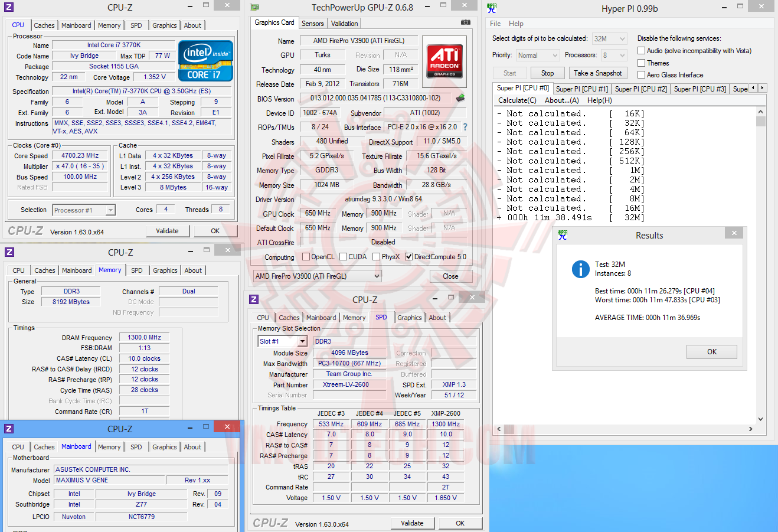This screenshot has width=778, height=532.
Task: Click the scroll-up arrow in the Hyper PI log
Action: 761,112
